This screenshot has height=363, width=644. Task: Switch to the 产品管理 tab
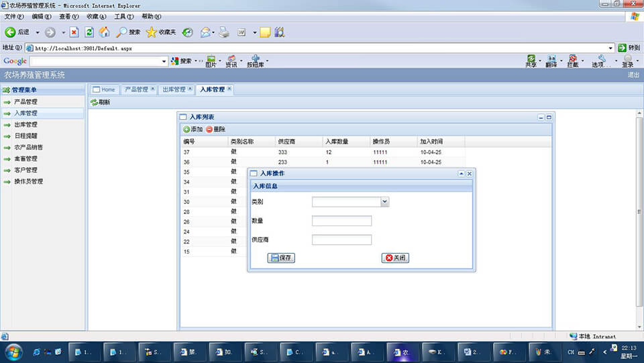click(x=137, y=89)
